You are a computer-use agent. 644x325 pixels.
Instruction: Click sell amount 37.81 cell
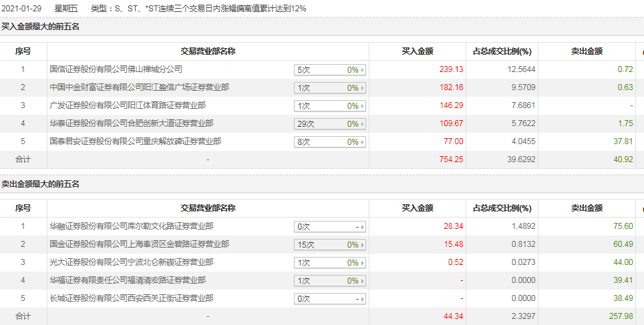click(x=623, y=141)
